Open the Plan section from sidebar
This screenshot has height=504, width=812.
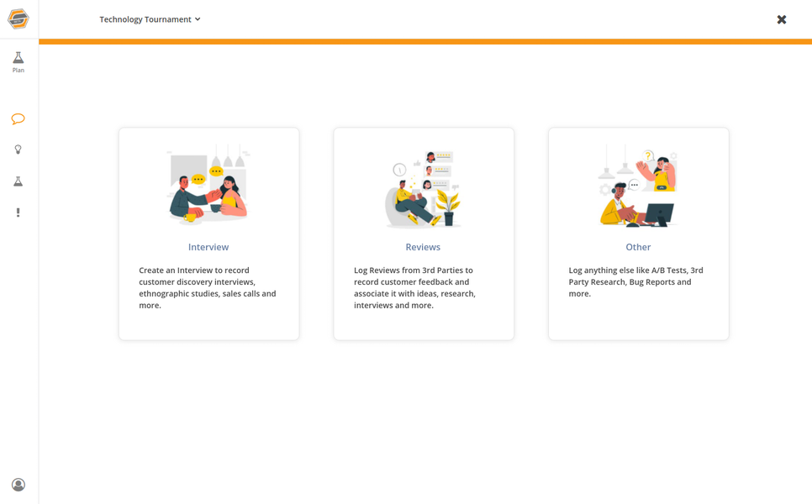coord(18,60)
